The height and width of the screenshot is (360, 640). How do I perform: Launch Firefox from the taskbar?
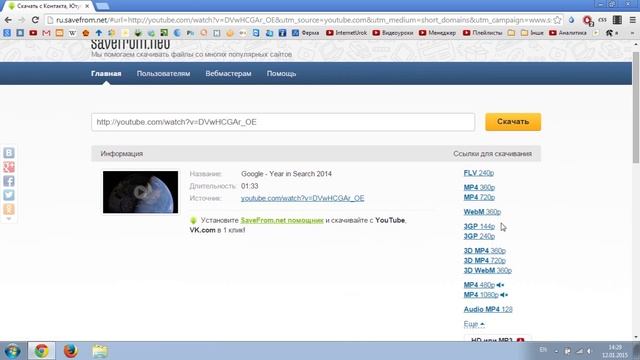pyautogui.click(x=71, y=351)
